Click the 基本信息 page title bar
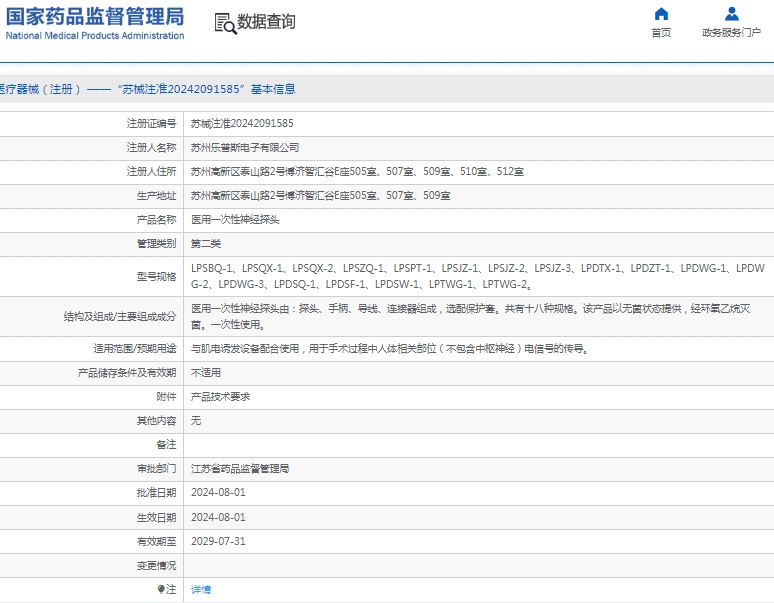 (x=387, y=89)
